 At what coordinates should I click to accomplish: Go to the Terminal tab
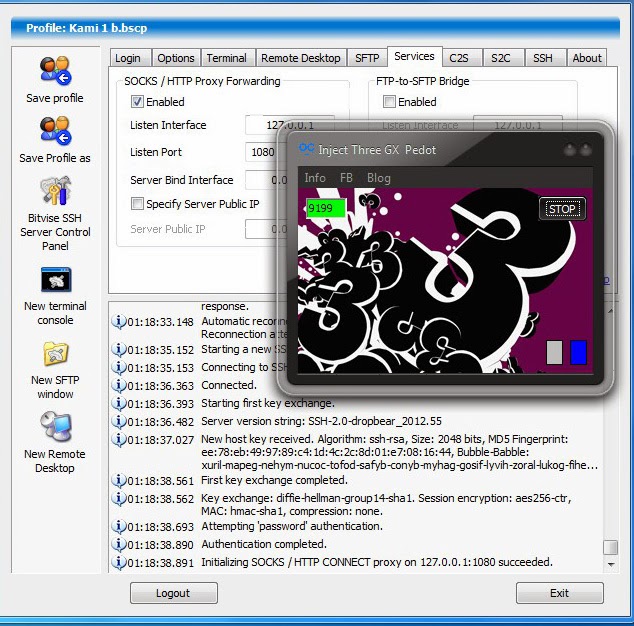tap(228, 58)
